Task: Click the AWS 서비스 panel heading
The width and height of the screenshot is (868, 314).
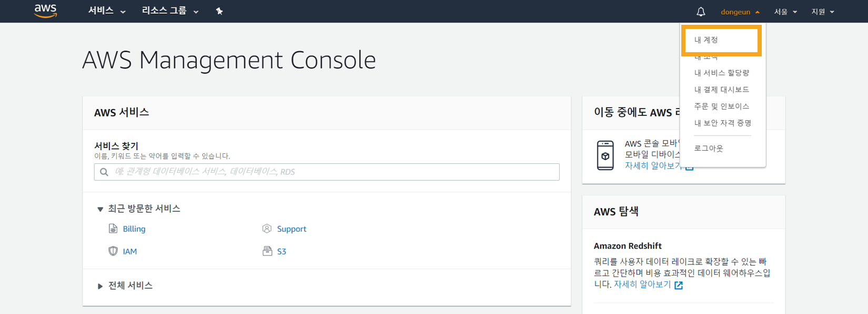Action: [x=122, y=112]
